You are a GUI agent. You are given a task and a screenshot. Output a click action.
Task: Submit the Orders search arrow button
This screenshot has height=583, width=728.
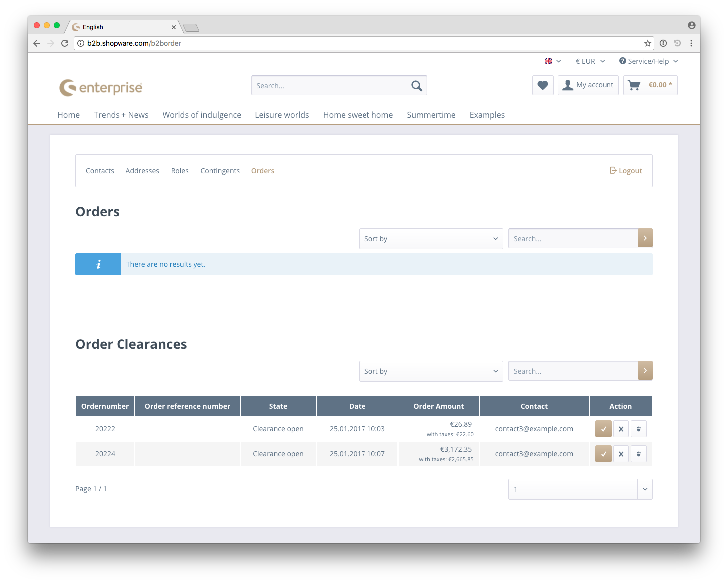point(645,238)
